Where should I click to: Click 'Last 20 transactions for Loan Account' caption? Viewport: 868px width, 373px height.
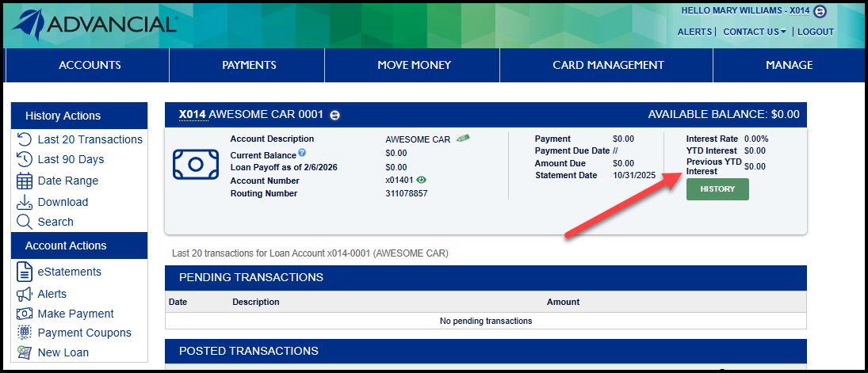(x=310, y=254)
